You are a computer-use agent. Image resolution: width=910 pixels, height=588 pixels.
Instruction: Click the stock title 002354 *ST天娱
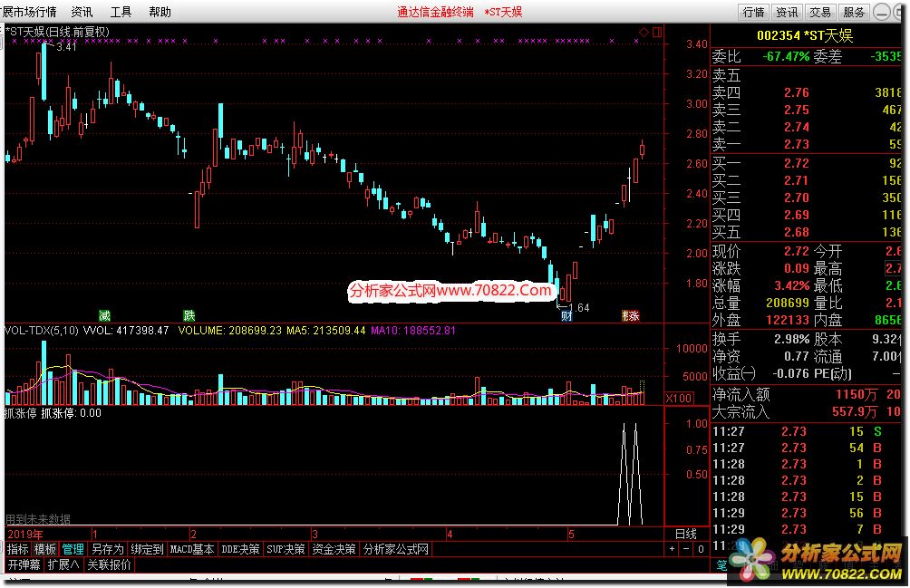[805, 36]
